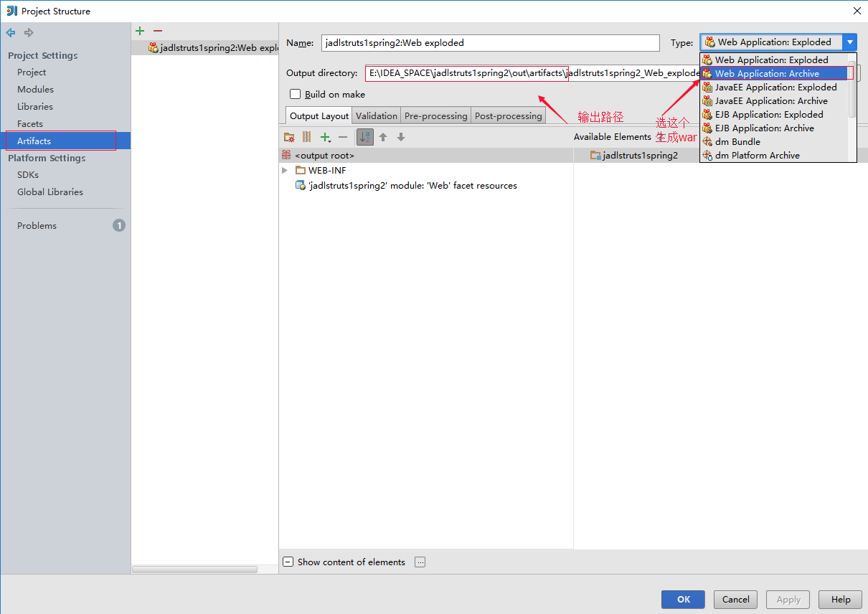
Task: Click the OK button
Action: coord(683,600)
